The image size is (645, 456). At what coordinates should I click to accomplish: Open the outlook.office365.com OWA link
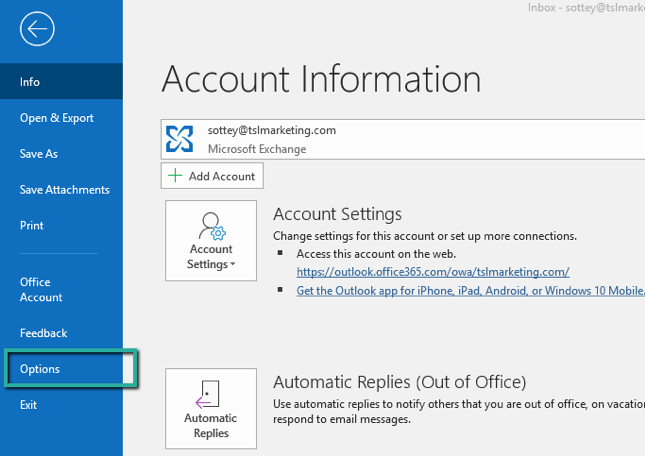433,272
